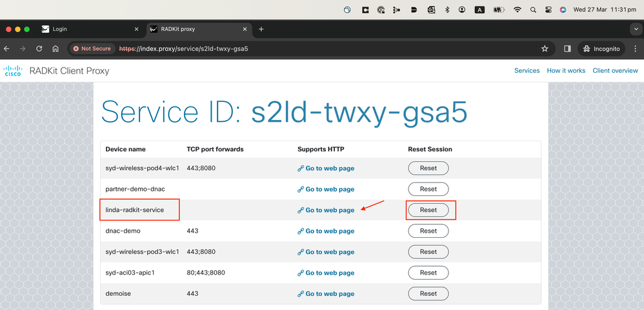644x310 pixels.
Task: Click the Siri icon in menu bar
Action: click(x=563, y=10)
